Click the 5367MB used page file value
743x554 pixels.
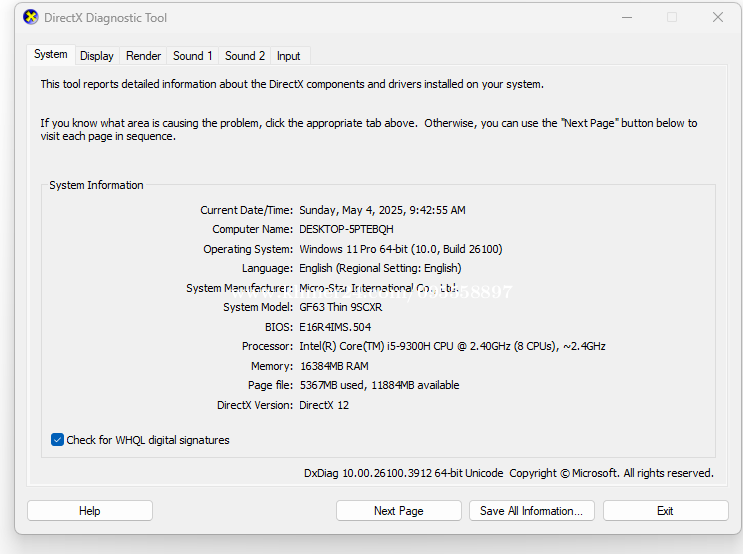(380, 385)
